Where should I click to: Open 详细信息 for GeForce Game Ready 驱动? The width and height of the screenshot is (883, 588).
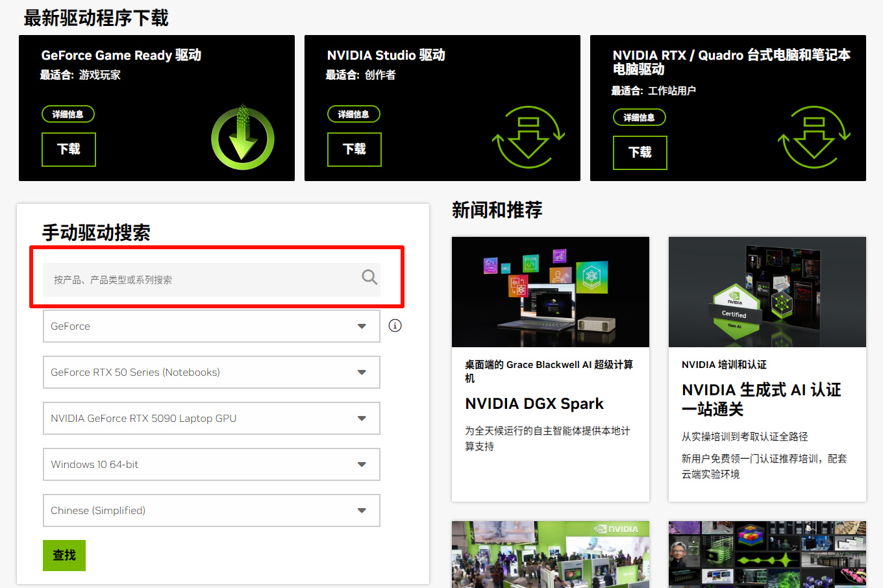click(x=68, y=114)
